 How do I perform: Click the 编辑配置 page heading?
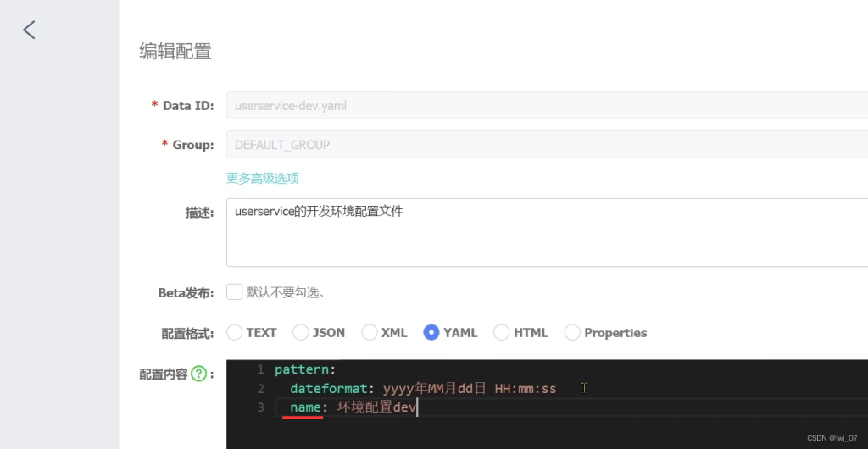pyautogui.click(x=175, y=52)
